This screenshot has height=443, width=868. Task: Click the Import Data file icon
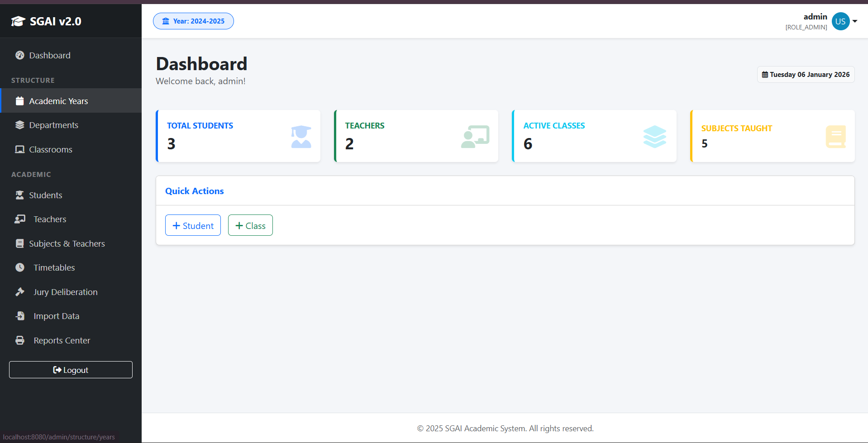[20, 316]
